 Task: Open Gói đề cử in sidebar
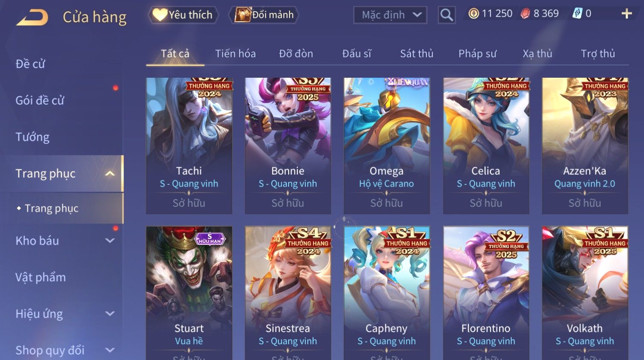tap(40, 100)
